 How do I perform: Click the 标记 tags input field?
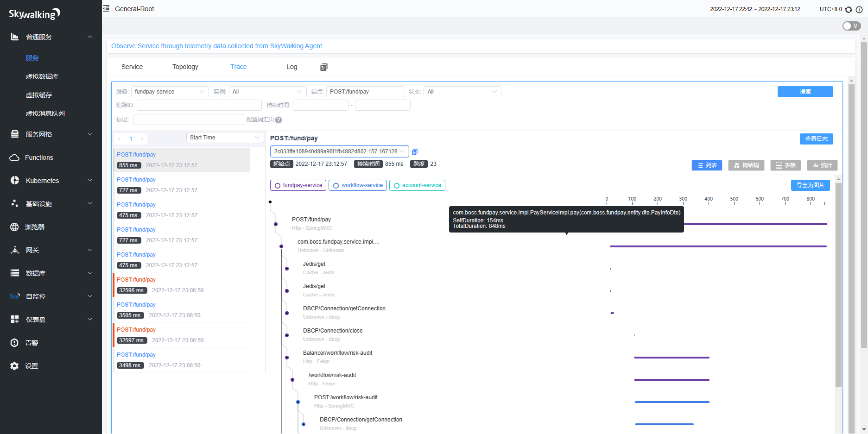[188, 120]
